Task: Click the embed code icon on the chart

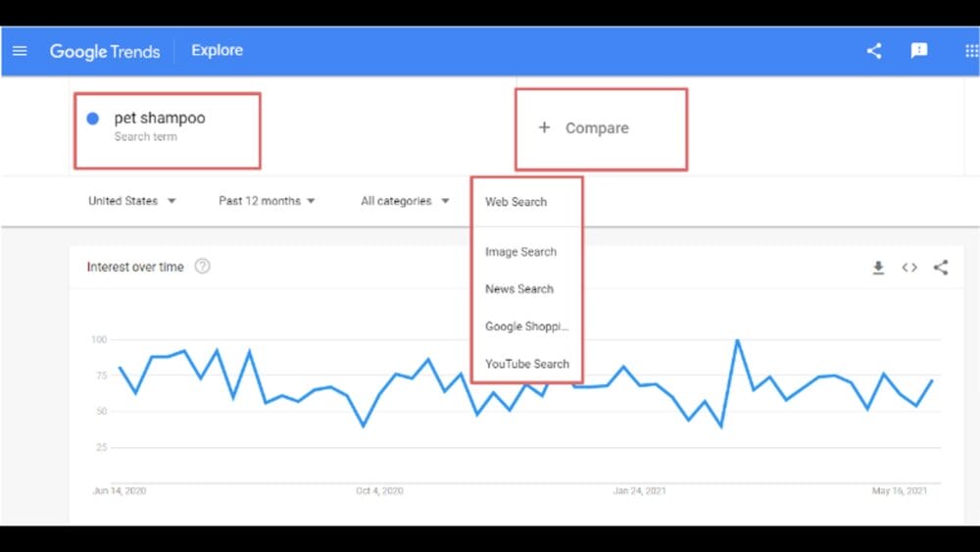Action: coord(909,268)
